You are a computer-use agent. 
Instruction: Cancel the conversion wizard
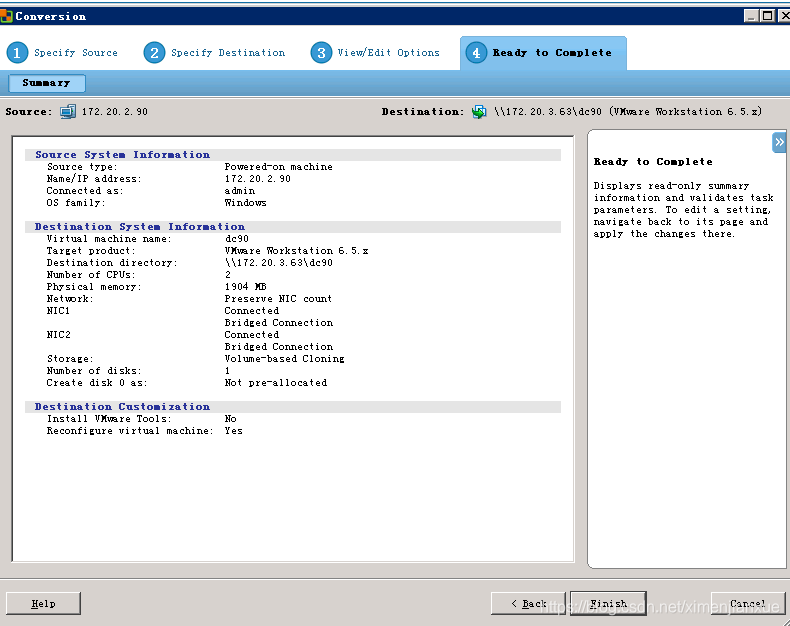[748, 603]
